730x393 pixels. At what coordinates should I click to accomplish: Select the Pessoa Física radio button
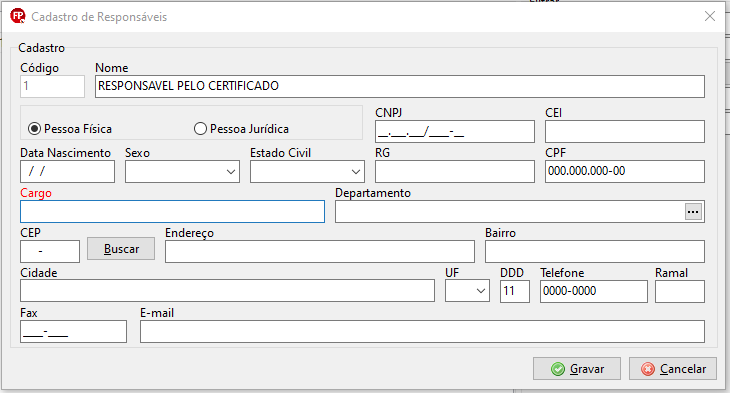tap(34, 129)
